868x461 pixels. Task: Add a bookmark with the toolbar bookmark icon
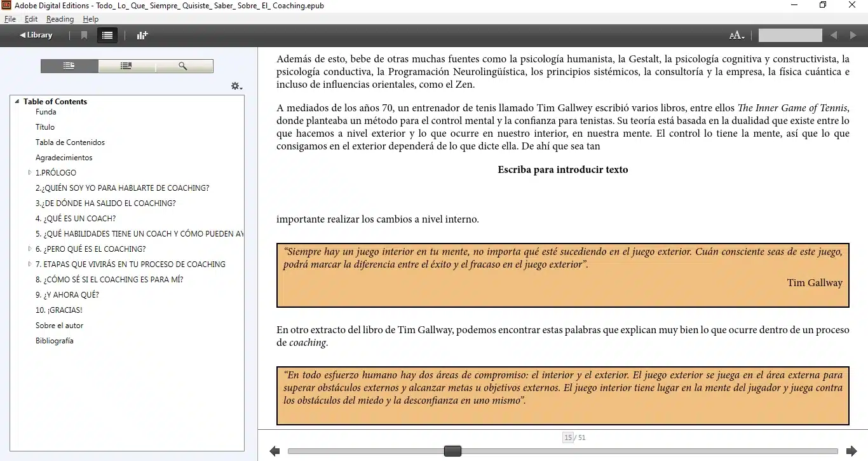84,36
